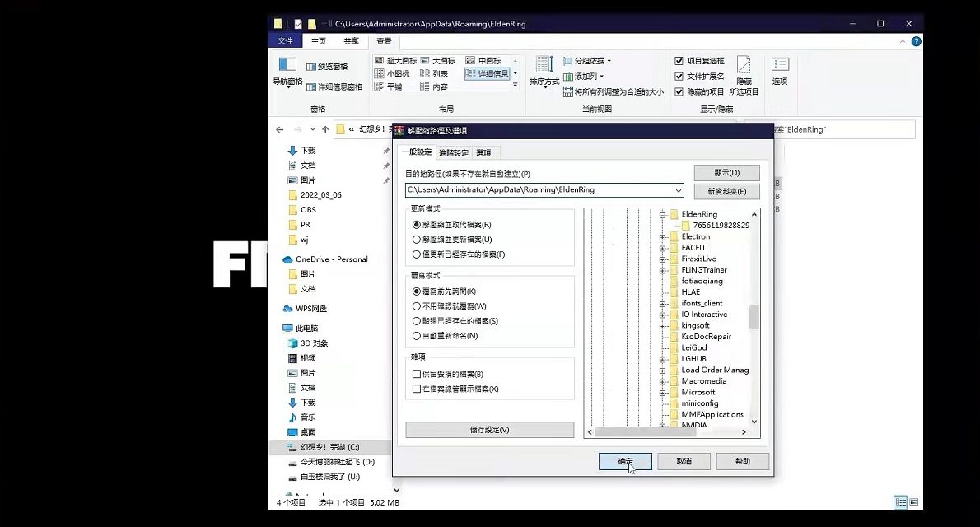Open the 共享 share ribbon tab

(x=351, y=41)
